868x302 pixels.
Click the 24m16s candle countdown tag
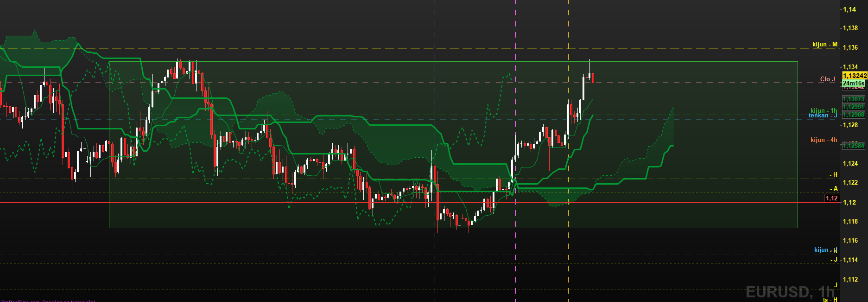point(853,84)
